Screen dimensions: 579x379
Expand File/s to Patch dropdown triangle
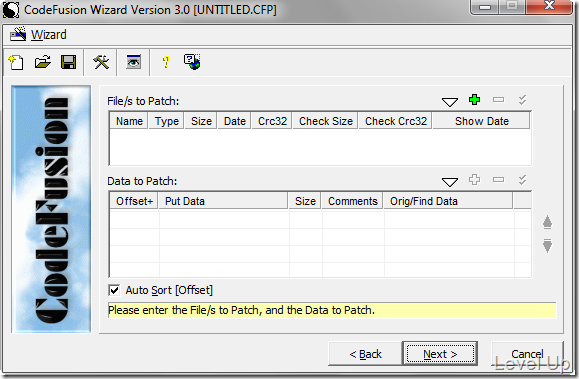click(x=450, y=102)
